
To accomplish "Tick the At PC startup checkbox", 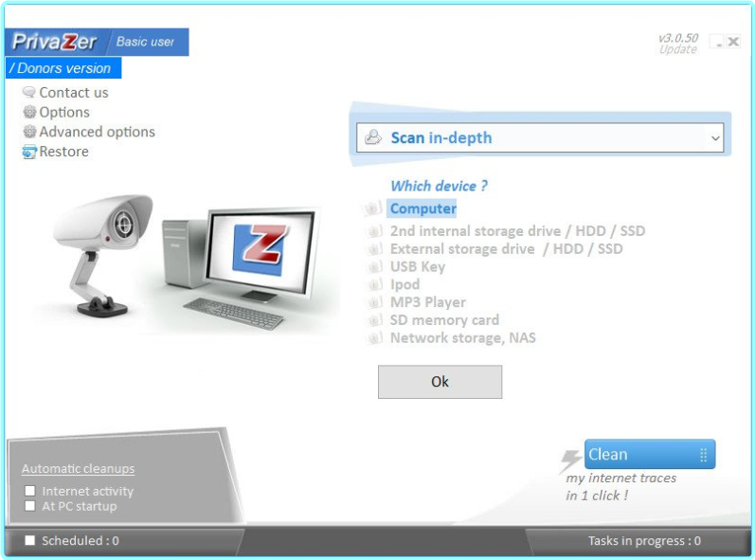I will click(x=30, y=506).
